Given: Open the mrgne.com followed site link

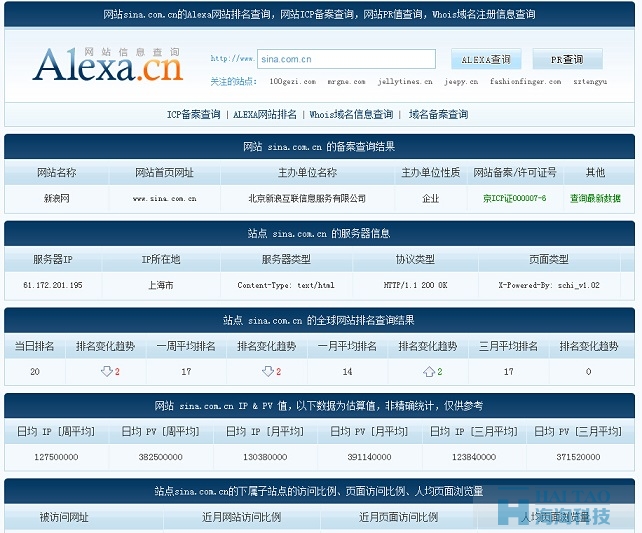Looking at the screenshot, I should coord(346,81).
